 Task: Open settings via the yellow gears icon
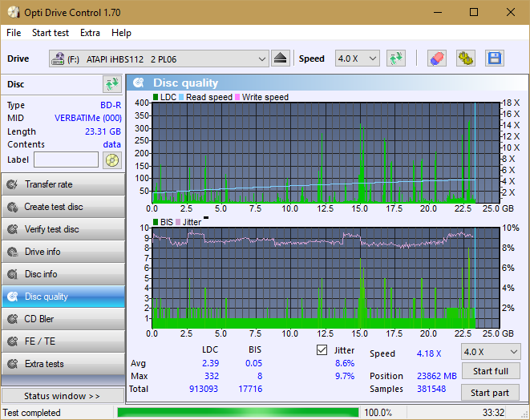point(465,59)
